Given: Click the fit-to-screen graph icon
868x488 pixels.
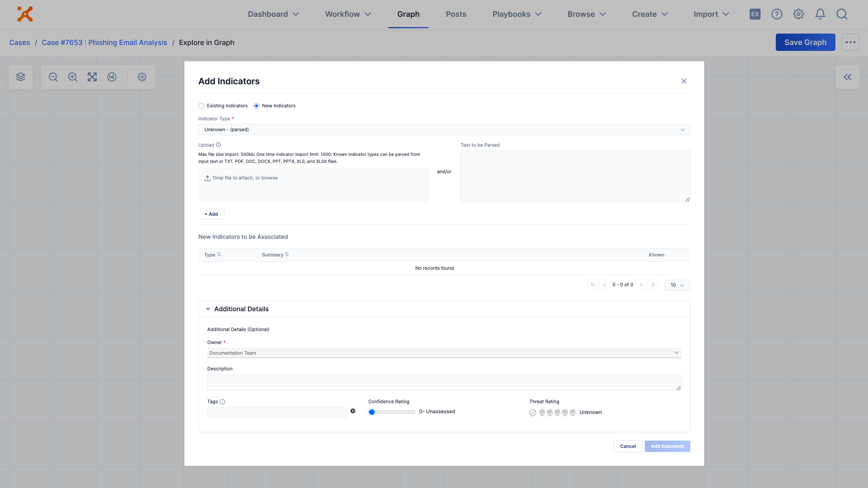Looking at the screenshot, I should click(92, 77).
